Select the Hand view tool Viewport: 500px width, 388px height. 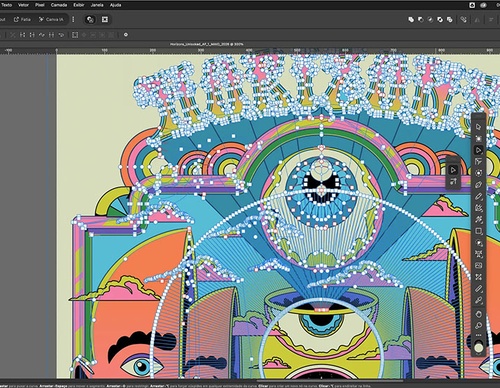point(479,314)
